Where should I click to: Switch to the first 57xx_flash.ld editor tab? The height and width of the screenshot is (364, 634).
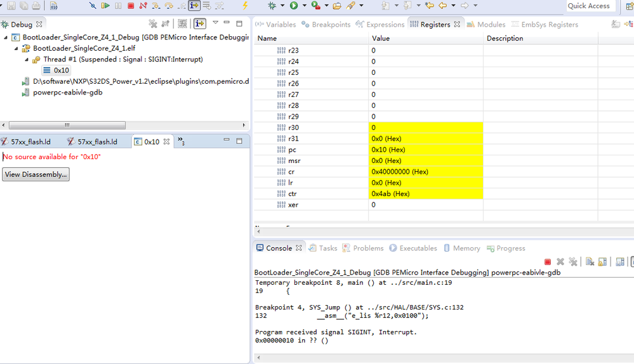point(26,142)
